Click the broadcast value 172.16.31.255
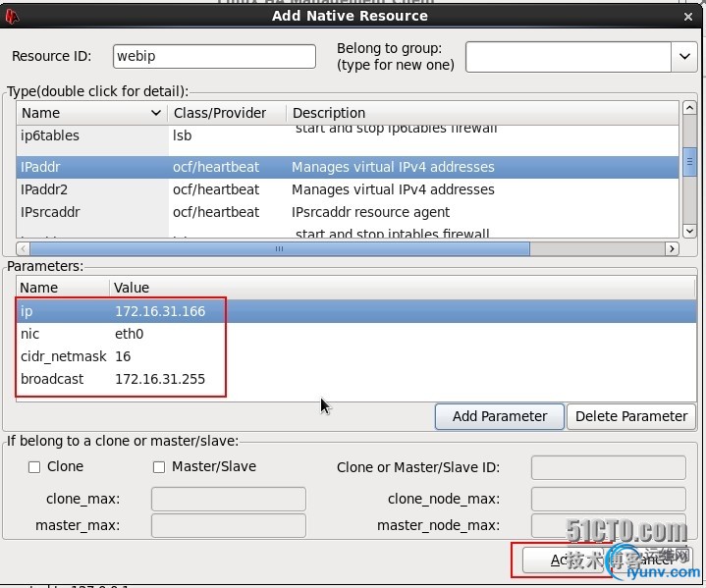The image size is (706, 588). click(x=160, y=379)
